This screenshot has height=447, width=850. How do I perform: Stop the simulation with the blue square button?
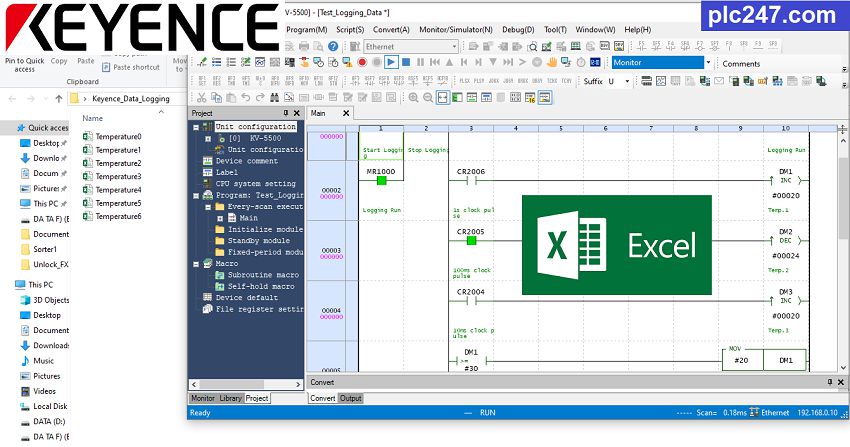coord(405,62)
